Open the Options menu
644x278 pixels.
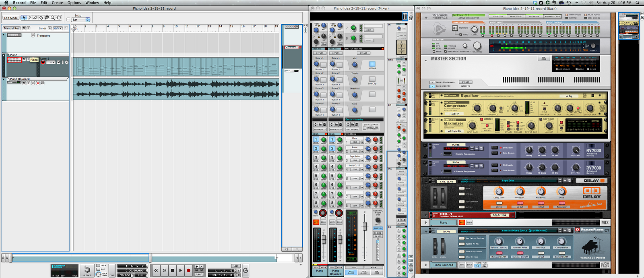pyautogui.click(x=74, y=2)
